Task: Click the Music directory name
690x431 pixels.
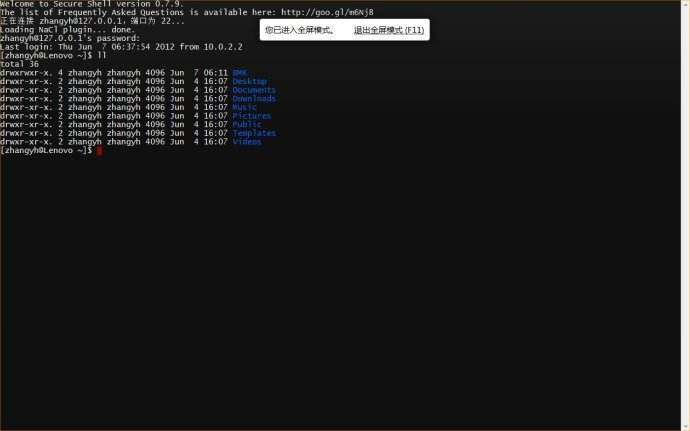Action: pyautogui.click(x=244, y=107)
